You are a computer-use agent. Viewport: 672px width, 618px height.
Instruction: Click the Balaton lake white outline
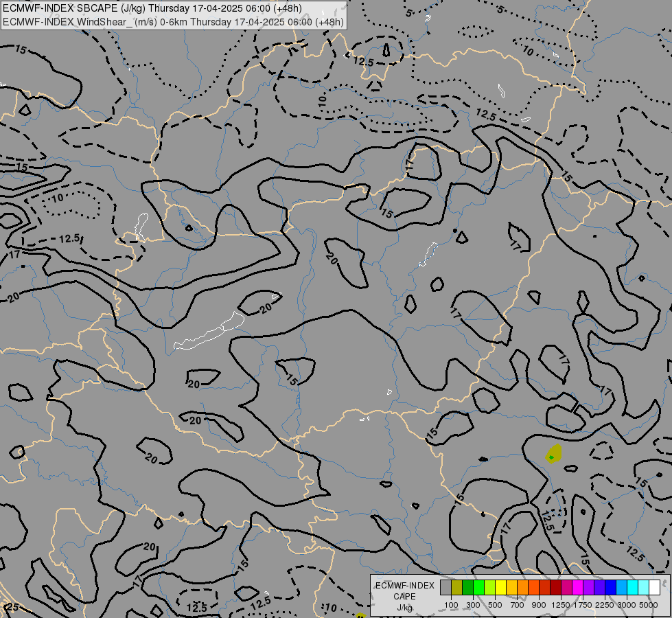click(209, 331)
